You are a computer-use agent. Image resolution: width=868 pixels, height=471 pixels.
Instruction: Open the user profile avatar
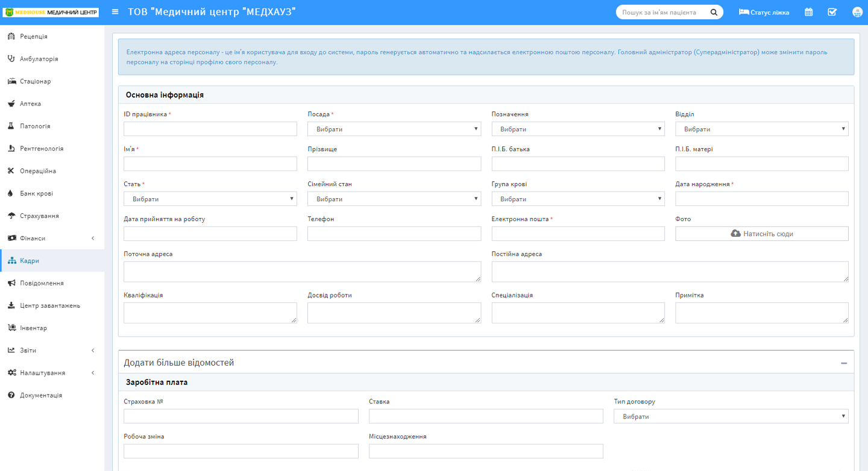pos(857,12)
